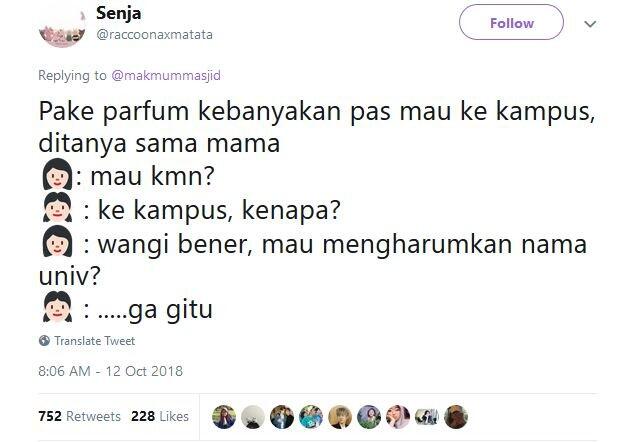Click the Translate Tweet link
This screenshot has width=638, height=442.
pos(94,341)
